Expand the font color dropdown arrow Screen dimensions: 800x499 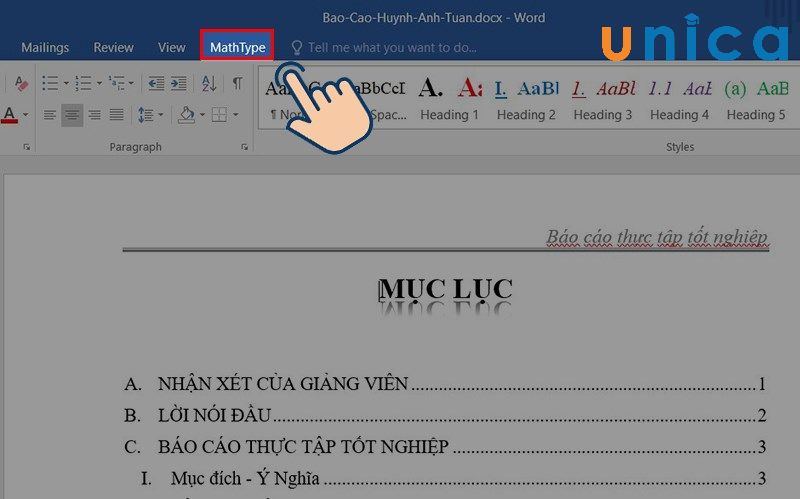click(26, 115)
